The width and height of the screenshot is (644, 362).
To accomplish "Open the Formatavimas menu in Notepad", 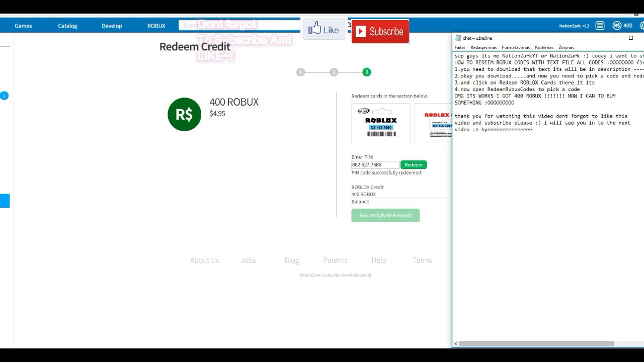I will (x=516, y=48).
